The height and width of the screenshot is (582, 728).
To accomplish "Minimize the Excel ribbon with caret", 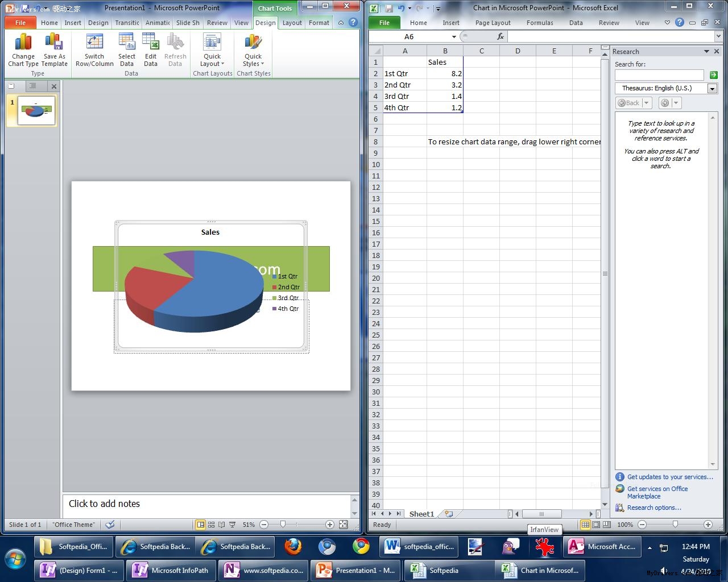I will coord(667,23).
